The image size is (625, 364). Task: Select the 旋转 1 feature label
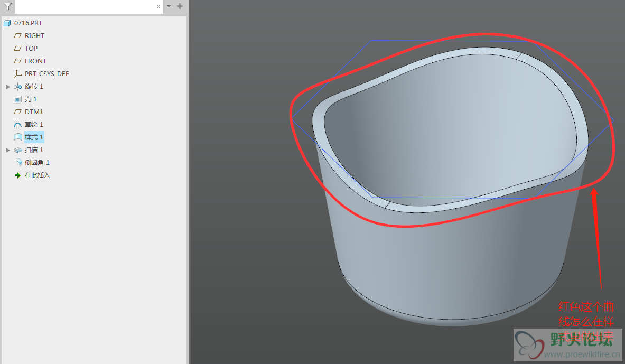[x=34, y=87]
